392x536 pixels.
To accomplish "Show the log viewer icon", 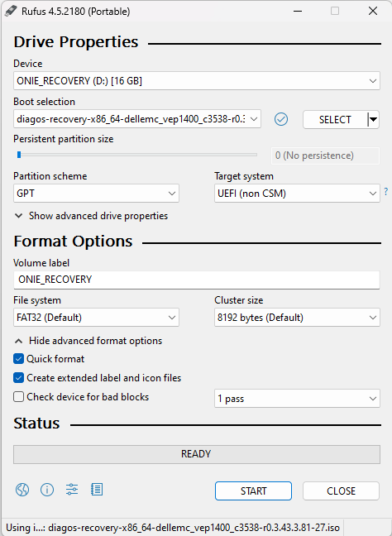I will [x=97, y=490].
